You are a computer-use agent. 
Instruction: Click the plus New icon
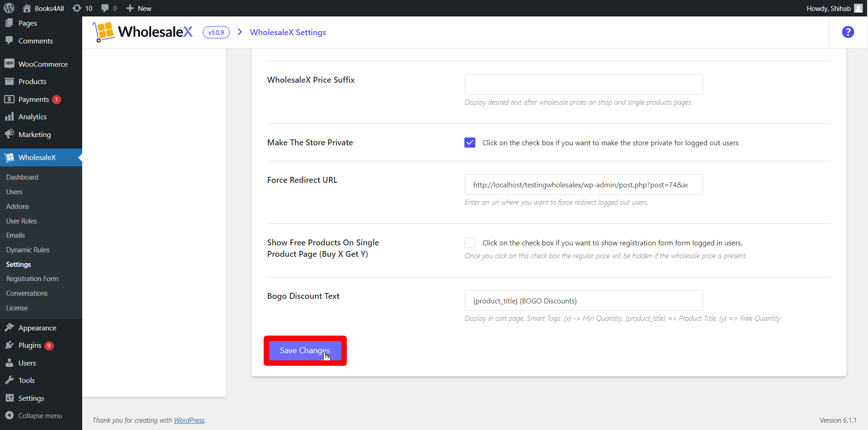point(130,8)
